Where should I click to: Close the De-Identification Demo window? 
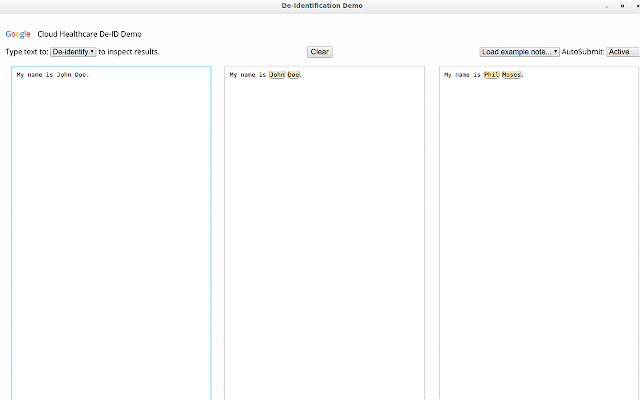638,6
